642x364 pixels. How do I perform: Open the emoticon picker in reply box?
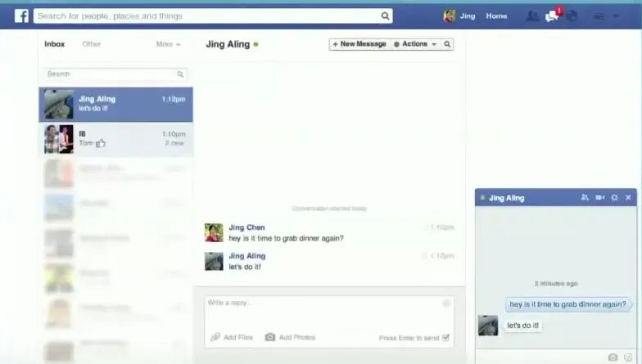click(x=446, y=303)
